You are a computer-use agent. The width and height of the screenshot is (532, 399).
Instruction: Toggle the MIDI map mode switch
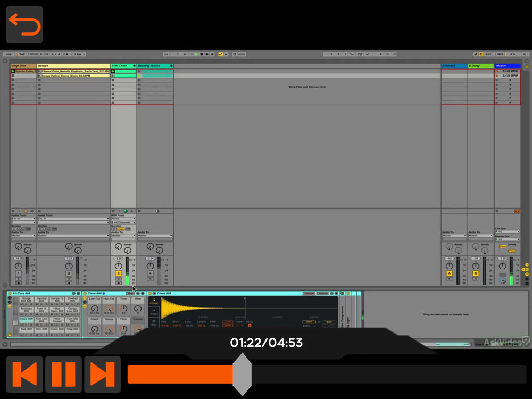tap(500, 54)
